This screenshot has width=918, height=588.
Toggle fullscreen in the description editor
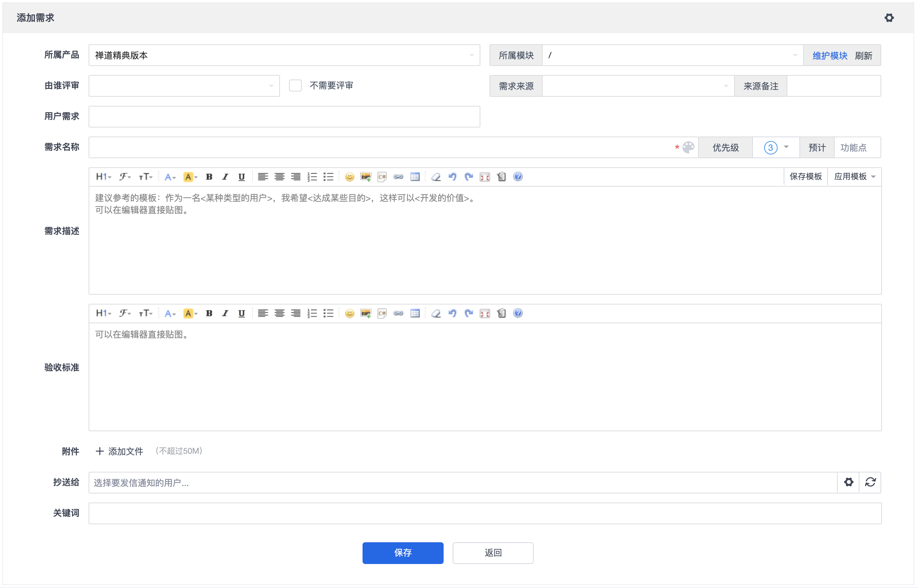(485, 177)
